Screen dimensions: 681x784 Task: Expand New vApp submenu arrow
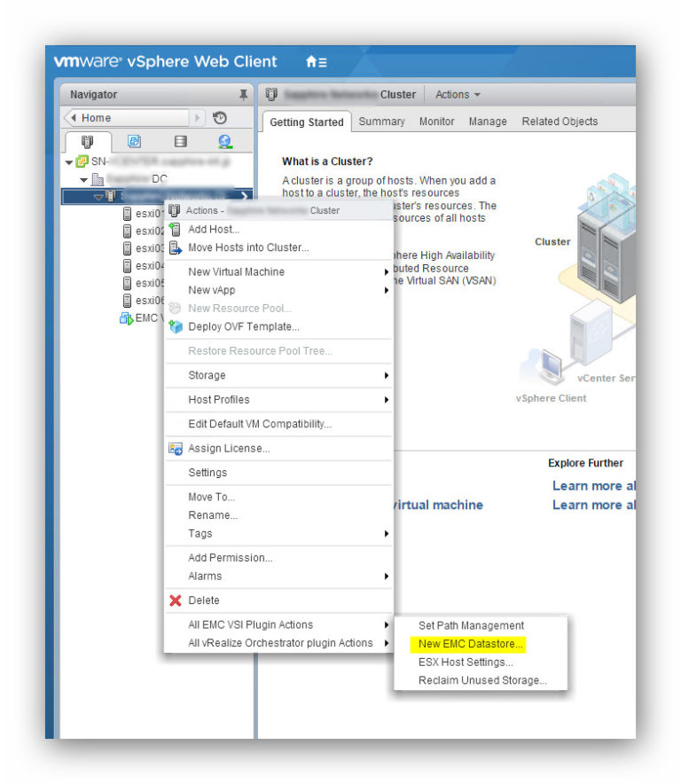pyautogui.click(x=386, y=291)
